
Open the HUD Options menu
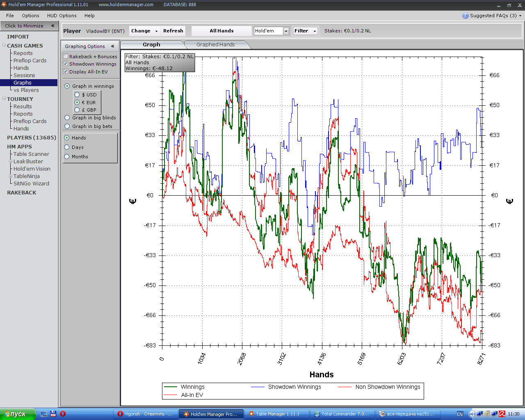pyautogui.click(x=62, y=16)
